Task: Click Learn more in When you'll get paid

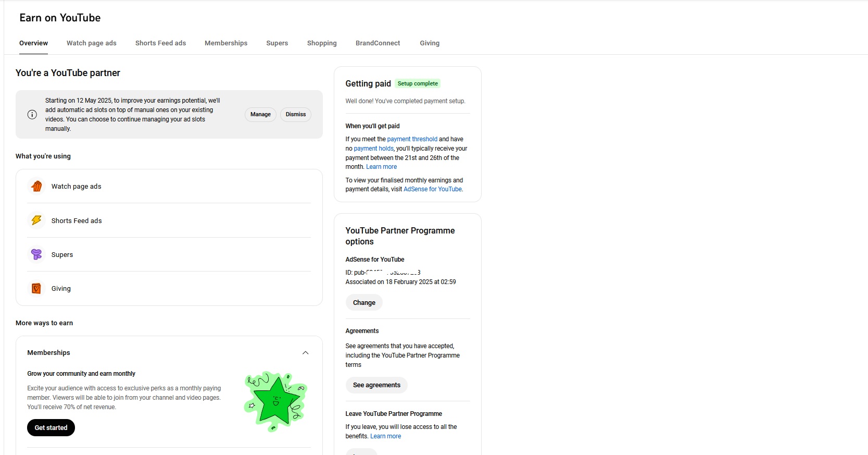Action: point(381,167)
